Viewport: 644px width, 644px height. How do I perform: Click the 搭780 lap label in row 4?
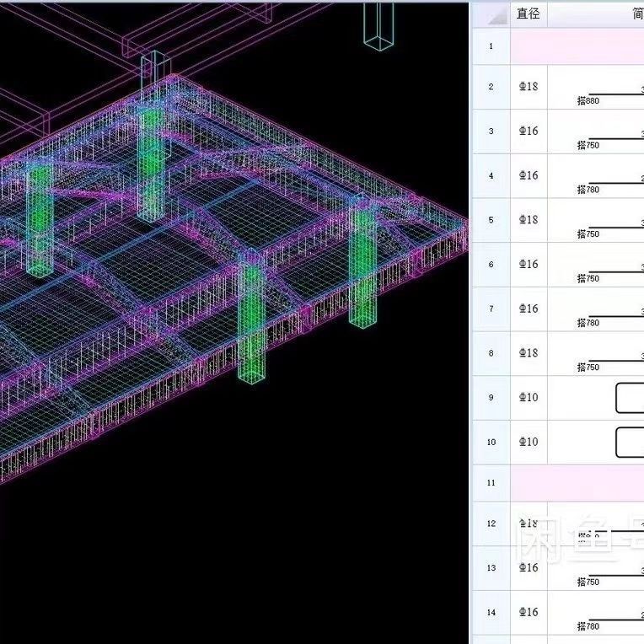[588, 190]
